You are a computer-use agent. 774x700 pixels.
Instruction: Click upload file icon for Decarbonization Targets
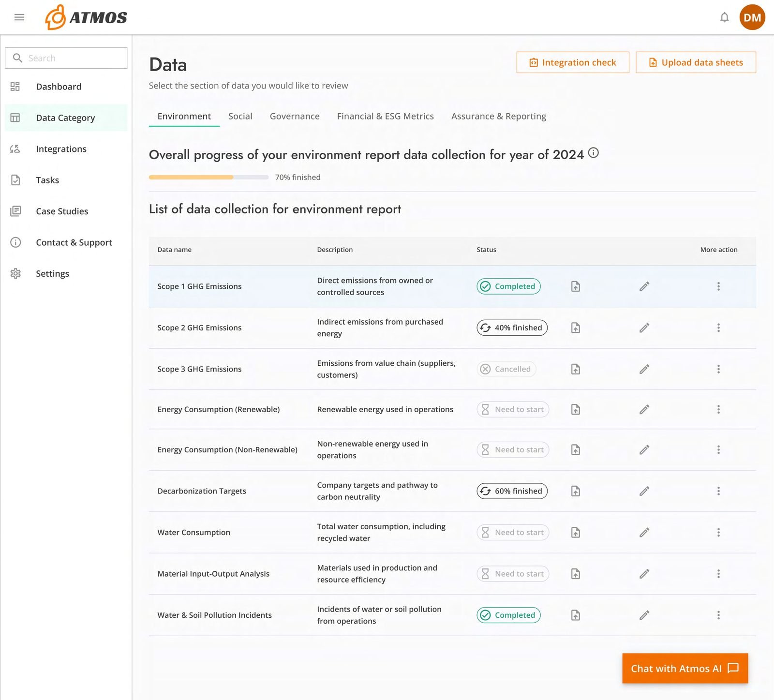pyautogui.click(x=576, y=491)
